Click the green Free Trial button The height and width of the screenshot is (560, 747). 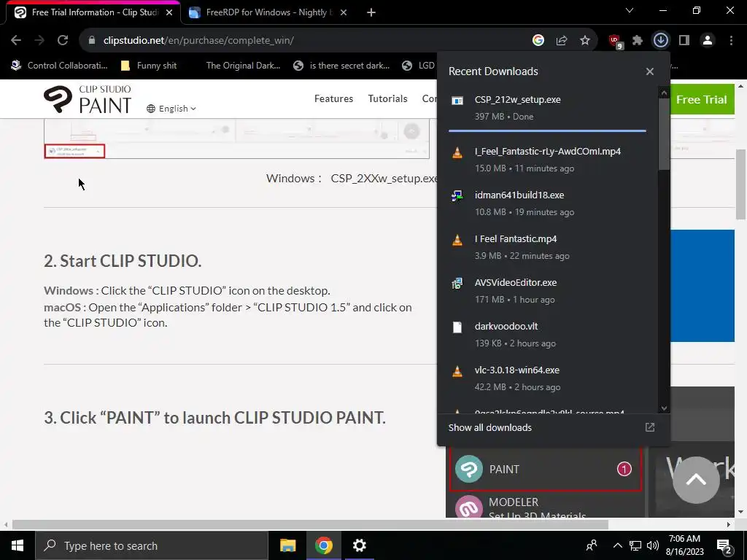coord(702,99)
